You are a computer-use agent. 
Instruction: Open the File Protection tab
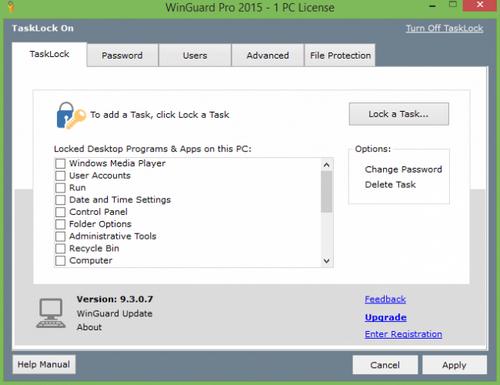[340, 55]
